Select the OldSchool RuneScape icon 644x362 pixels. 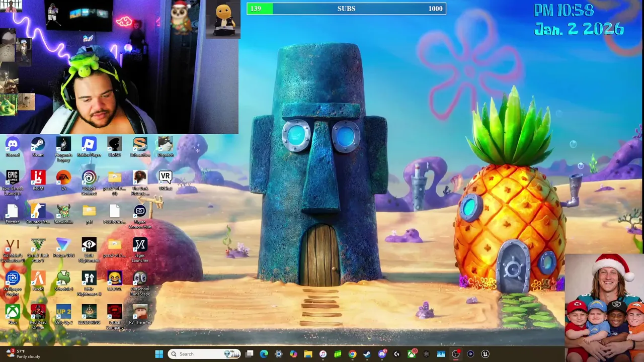click(140, 284)
